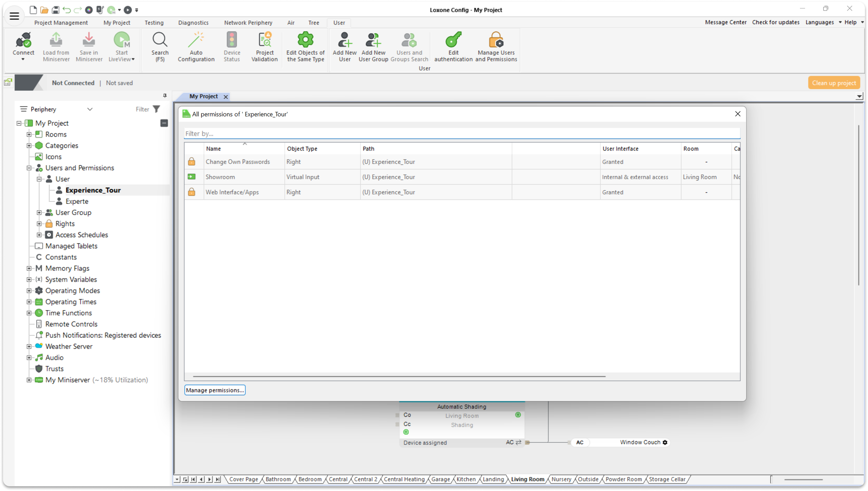Switch to the Diagnostics ribbon tab
This screenshot has height=491, width=868.
pyautogui.click(x=193, y=23)
